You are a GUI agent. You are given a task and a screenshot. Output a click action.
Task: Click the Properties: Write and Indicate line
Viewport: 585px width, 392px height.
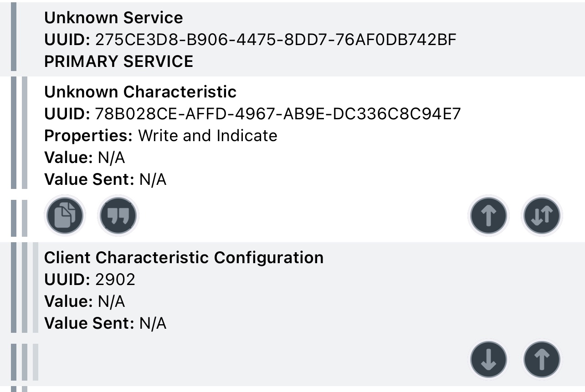point(160,136)
